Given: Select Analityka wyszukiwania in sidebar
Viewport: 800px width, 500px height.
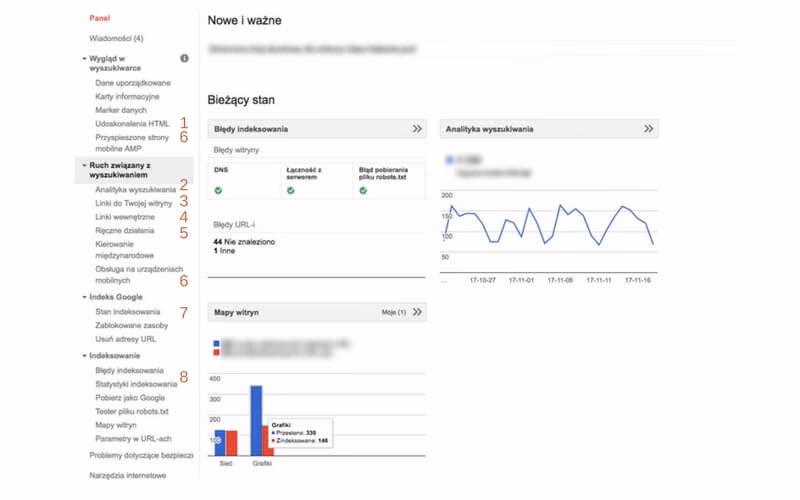Looking at the screenshot, I should click(x=136, y=190).
